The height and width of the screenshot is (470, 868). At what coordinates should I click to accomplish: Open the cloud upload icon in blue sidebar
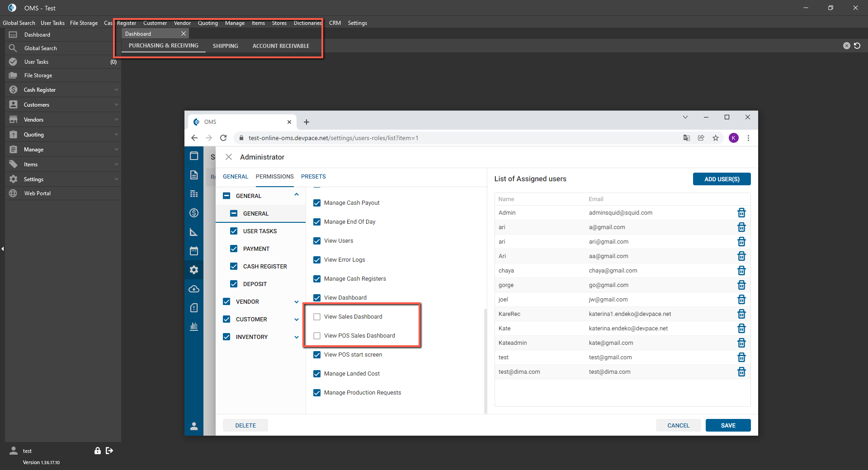point(194,289)
